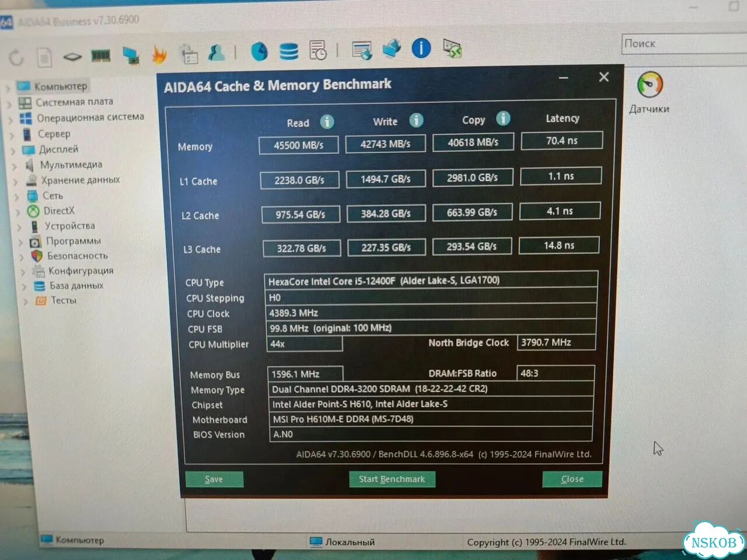Click L2 Cache Write value 384.28 GB/s
The image size is (747, 560).
coord(386,213)
